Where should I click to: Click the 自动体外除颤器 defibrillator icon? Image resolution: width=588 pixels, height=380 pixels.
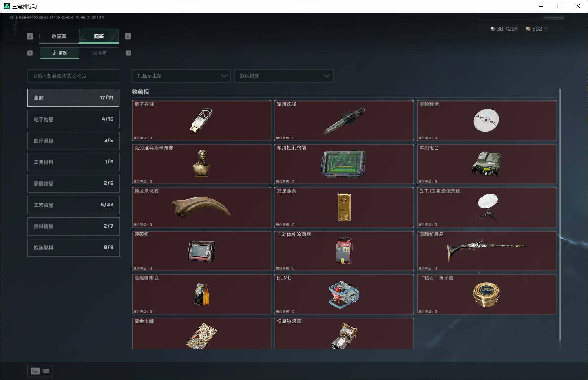click(344, 250)
